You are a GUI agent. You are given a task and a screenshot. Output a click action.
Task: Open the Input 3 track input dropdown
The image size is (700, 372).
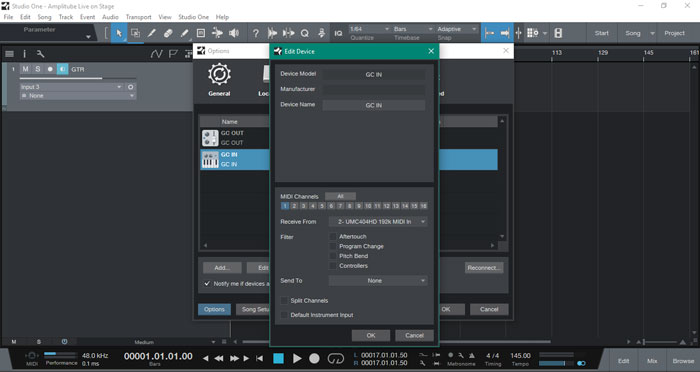click(x=71, y=87)
